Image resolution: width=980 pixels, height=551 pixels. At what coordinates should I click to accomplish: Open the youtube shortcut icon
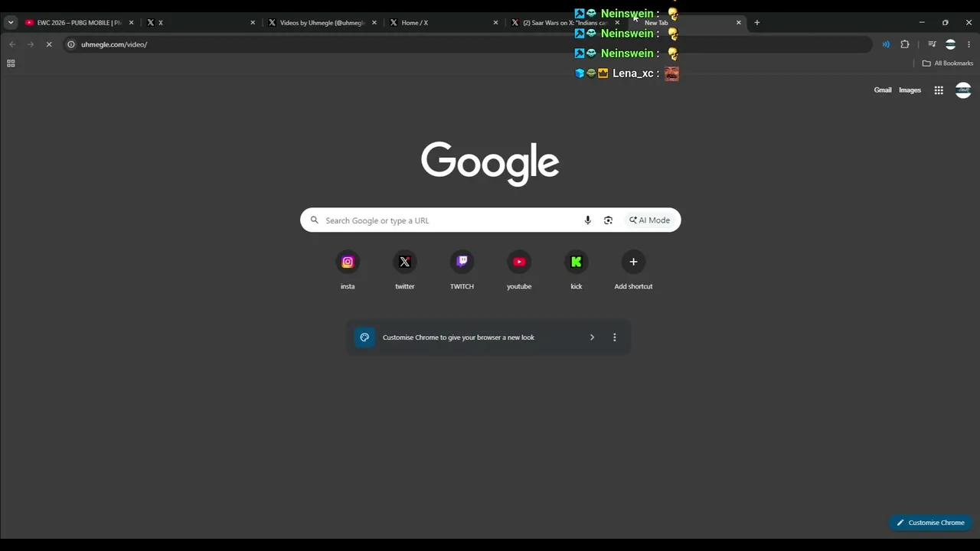tap(519, 262)
